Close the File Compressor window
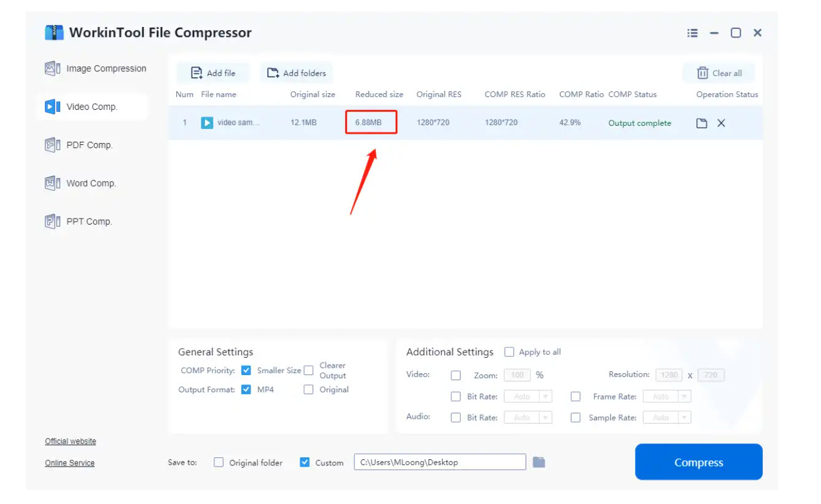 758,33
